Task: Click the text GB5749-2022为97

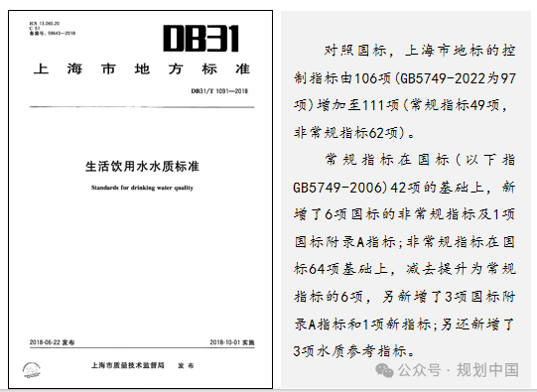Action: tap(458, 78)
